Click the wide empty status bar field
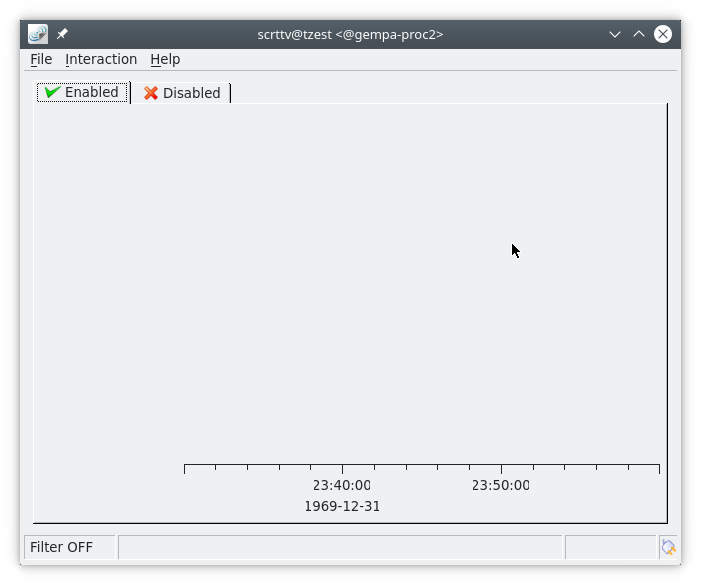The image size is (701, 585). pyautogui.click(x=340, y=547)
